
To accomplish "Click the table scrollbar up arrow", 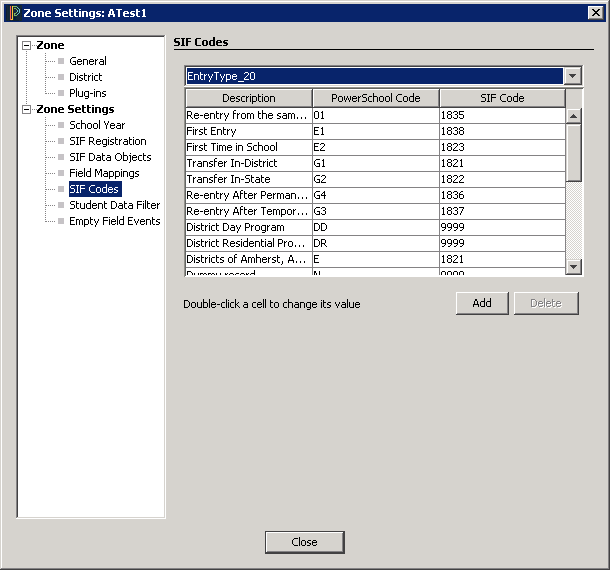I will coord(574,116).
